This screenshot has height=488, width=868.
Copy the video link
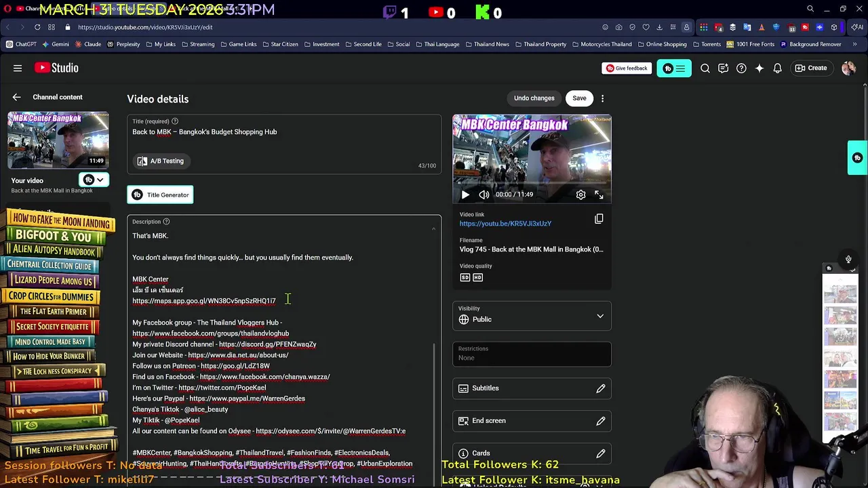click(x=599, y=218)
